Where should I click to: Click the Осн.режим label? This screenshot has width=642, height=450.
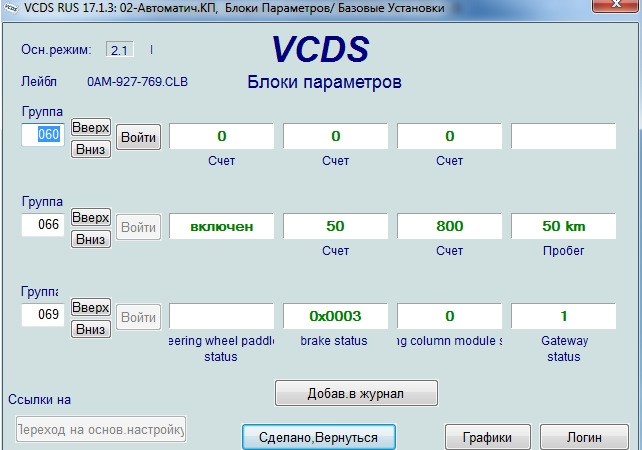[57, 50]
